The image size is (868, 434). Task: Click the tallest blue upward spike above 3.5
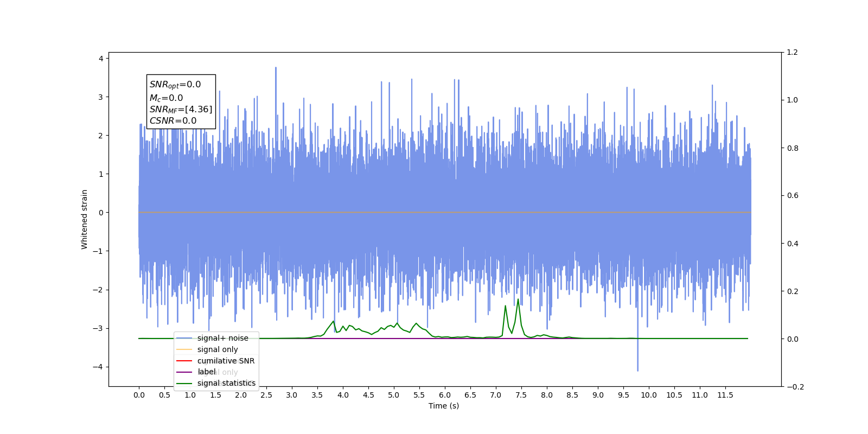276,68
